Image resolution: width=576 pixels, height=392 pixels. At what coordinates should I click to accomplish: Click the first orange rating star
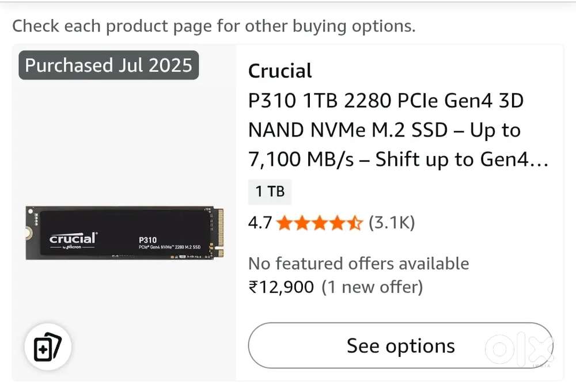pyautogui.click(x=283, y=223)
